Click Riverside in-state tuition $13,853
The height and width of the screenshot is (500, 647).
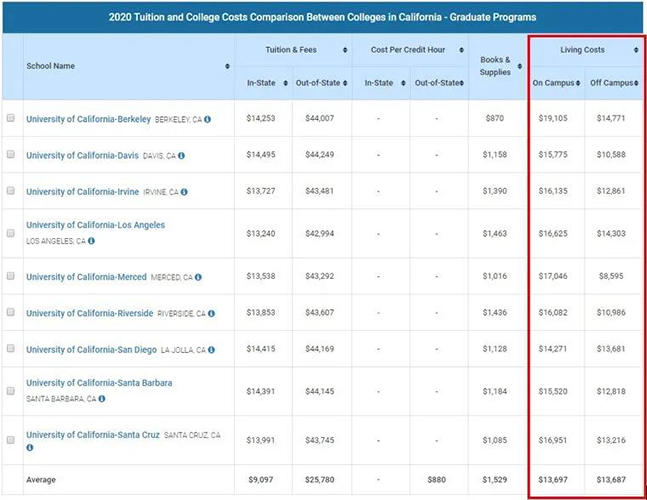pyautogui.click(x=261, y=313)
